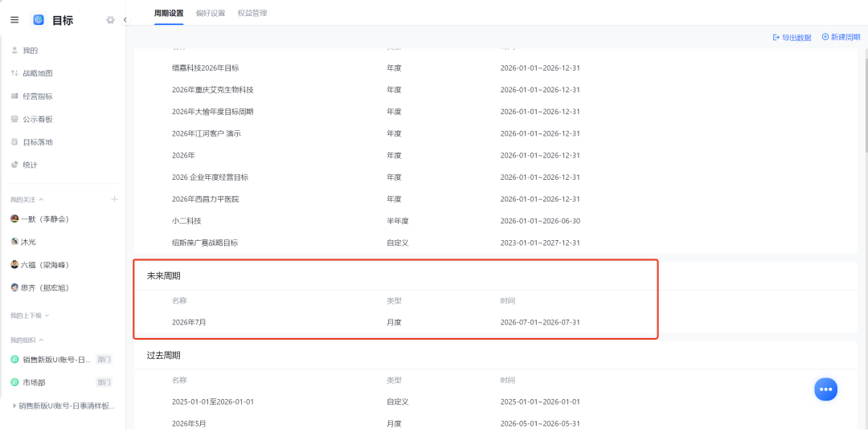
Task: Click 市场部 organization icon
Action: point(14,382)
